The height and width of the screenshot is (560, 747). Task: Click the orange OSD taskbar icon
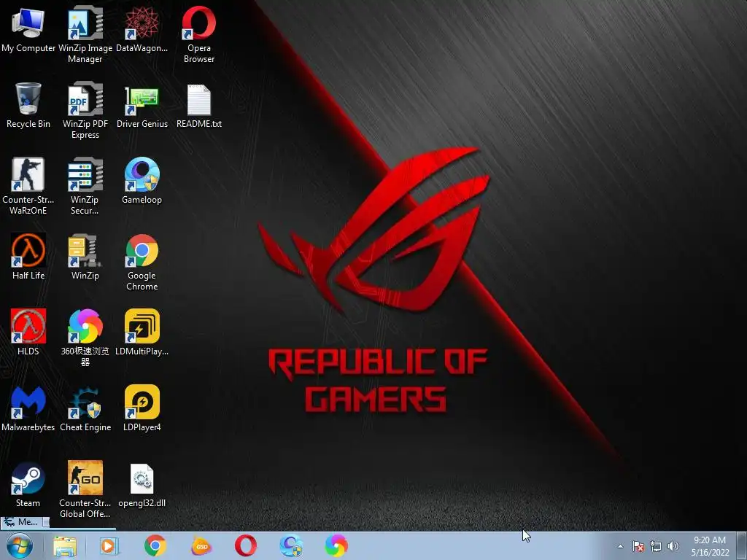pos(201,546)
